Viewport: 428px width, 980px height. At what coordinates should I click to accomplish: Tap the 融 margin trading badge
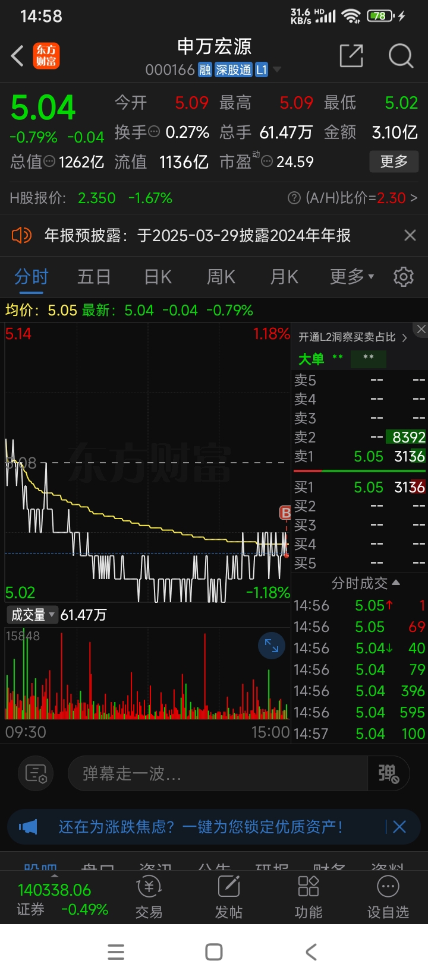(x=204, y=70)
